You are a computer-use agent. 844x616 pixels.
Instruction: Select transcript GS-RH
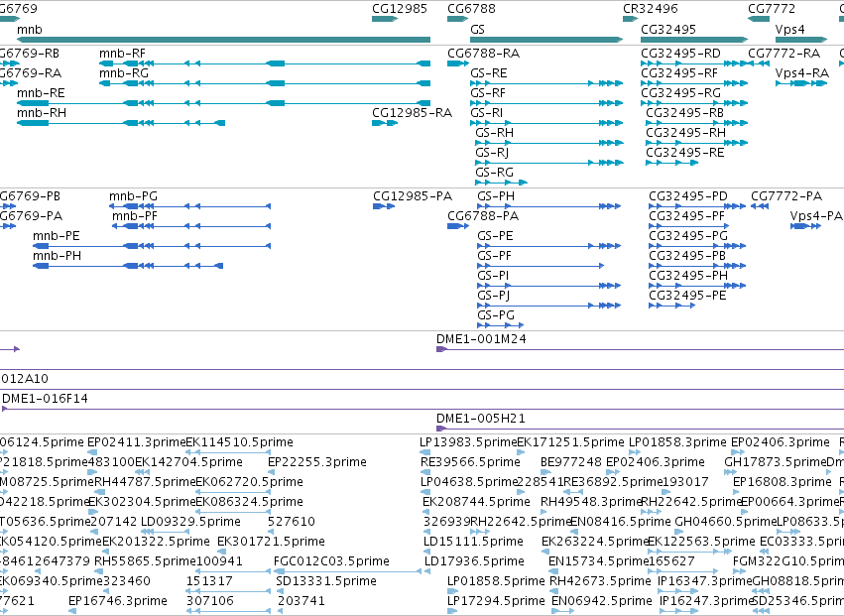click(549, 143)
